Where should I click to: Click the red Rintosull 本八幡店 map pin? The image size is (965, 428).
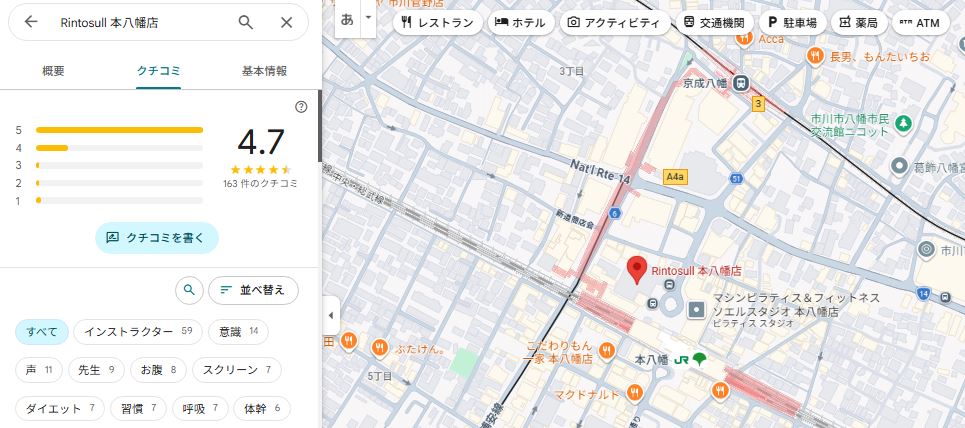click(x=635, y=271)
